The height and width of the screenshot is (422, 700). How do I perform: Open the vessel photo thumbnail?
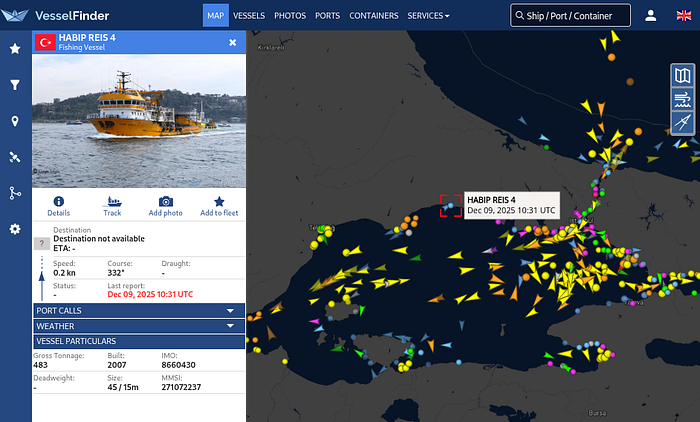coord(139,121)
